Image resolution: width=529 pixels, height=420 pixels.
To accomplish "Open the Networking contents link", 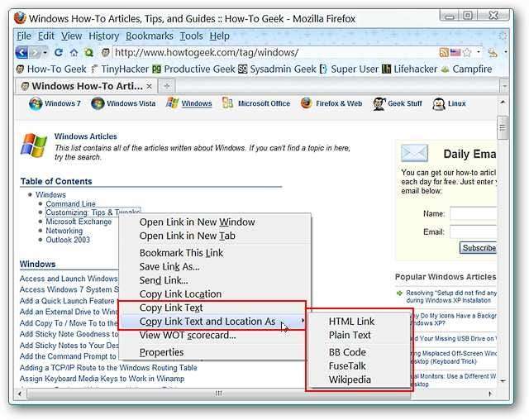I will [x=64, y=231].
